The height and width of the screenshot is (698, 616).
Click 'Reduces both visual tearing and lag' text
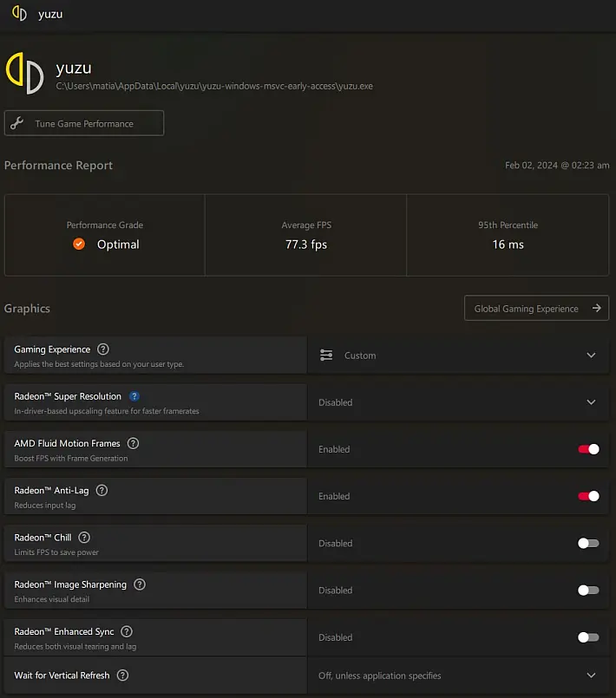[x=75, y=646]
